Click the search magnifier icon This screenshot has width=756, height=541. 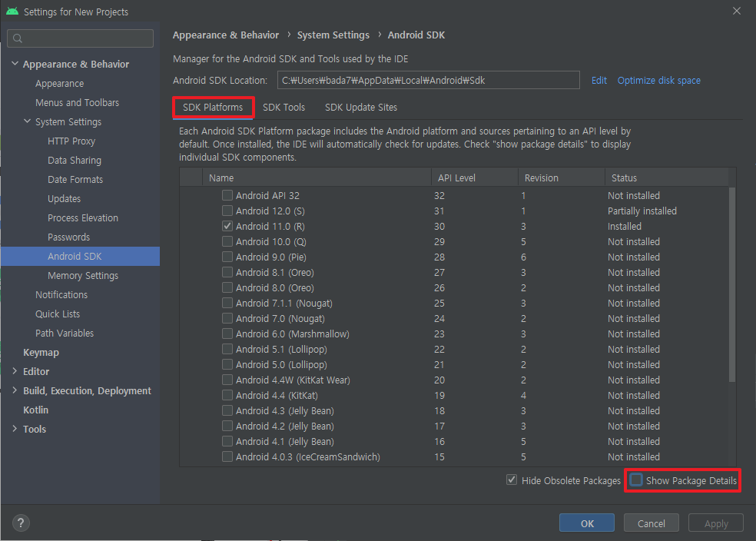18,38
